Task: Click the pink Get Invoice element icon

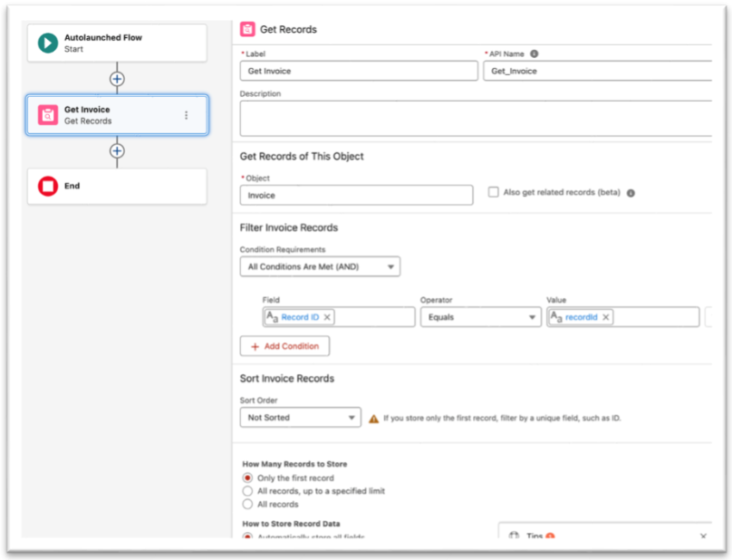Action: [48, 115]
